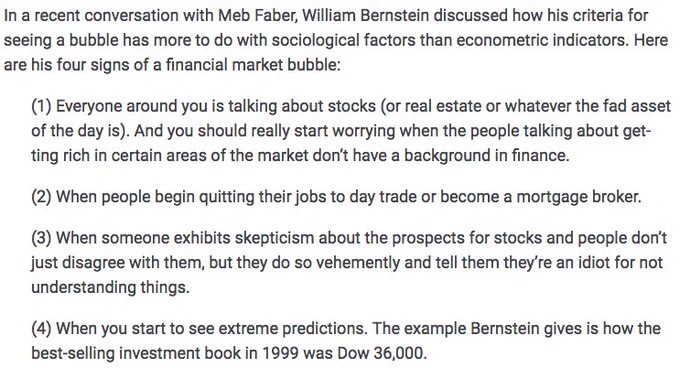Click the words "understanding things"
This screenshot has height=368, width=680.
pyautogui.click(x=110, y=287)
